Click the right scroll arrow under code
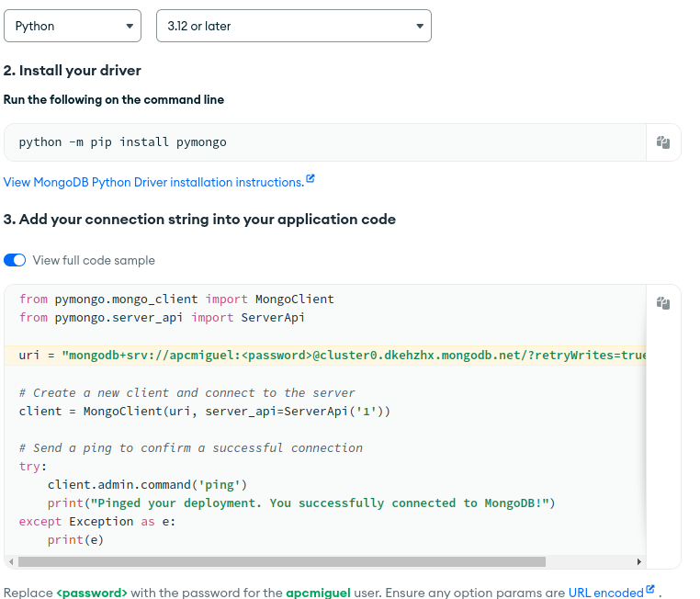Viewport: 700px width, 599px height. click(x=638, y=561)
